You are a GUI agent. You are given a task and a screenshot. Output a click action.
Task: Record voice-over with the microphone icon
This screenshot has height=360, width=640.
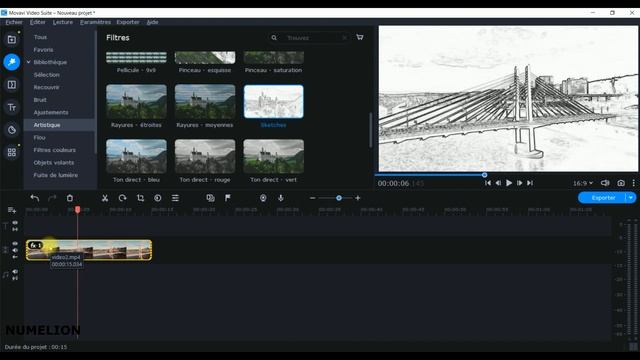pyautogui.click(x=281, y=198)
